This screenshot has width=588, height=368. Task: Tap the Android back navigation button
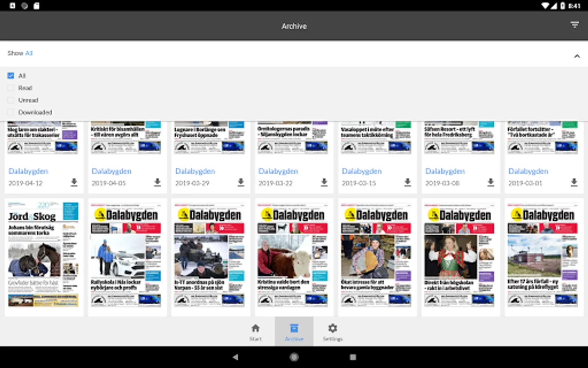pos(235,357)
